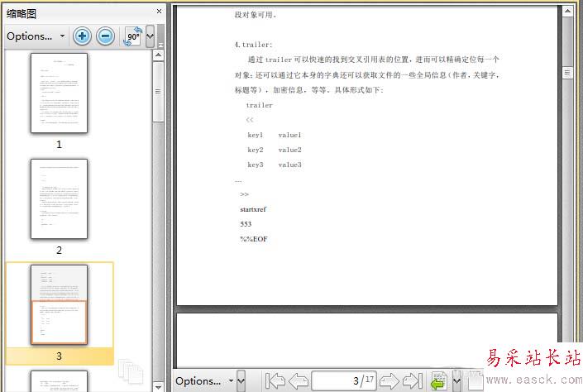583x392 pixels.
Task: Select page 3 thumbnail
Action: coord(59,304)
